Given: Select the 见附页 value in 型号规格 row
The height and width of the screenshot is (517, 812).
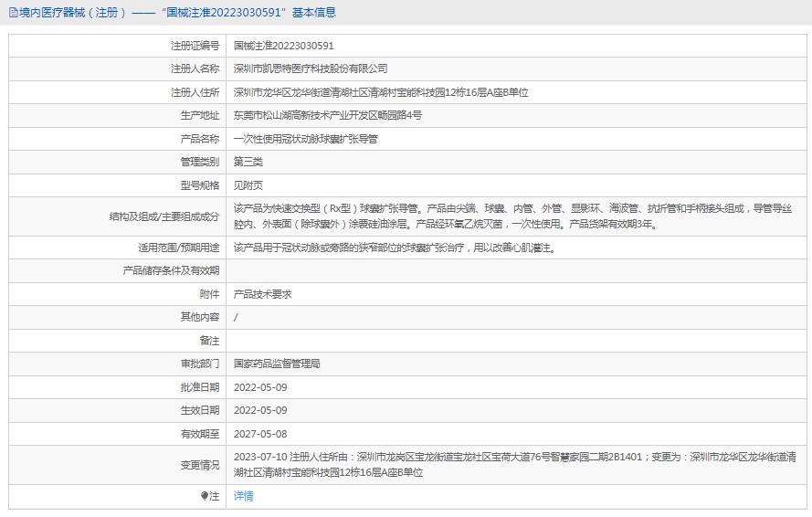Looking at the screenshot, I should click(248, 185).
